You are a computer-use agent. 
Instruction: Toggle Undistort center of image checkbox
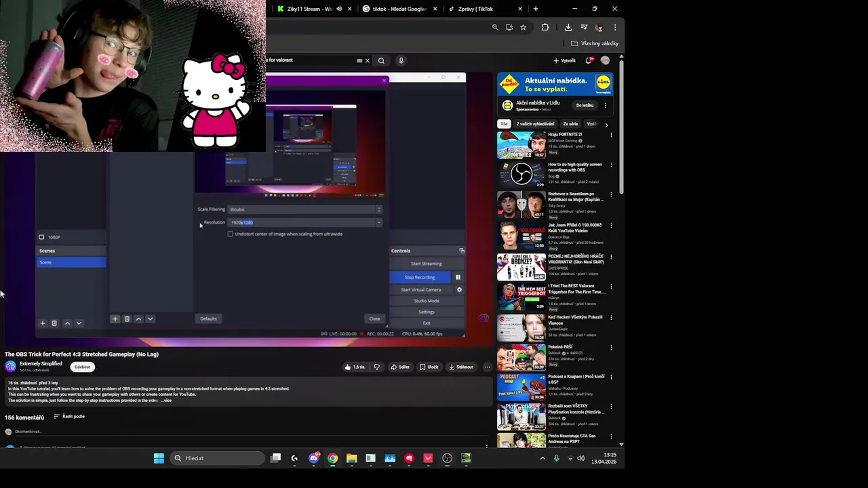coord(230,234)
